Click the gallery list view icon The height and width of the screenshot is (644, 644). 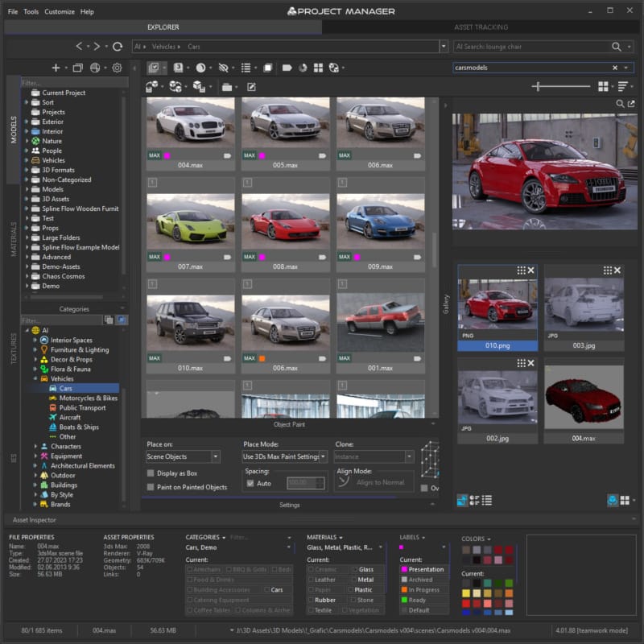487,500
